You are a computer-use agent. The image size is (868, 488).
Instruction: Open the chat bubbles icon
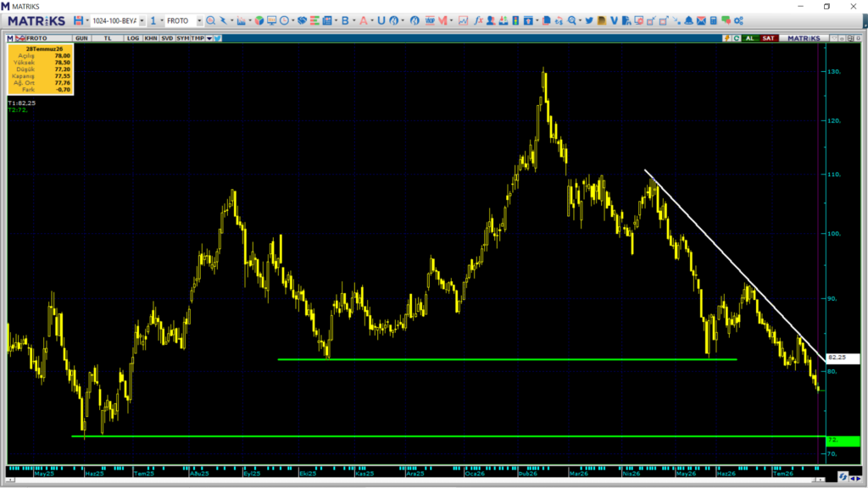pyautogui.click(x=726, y=20)
